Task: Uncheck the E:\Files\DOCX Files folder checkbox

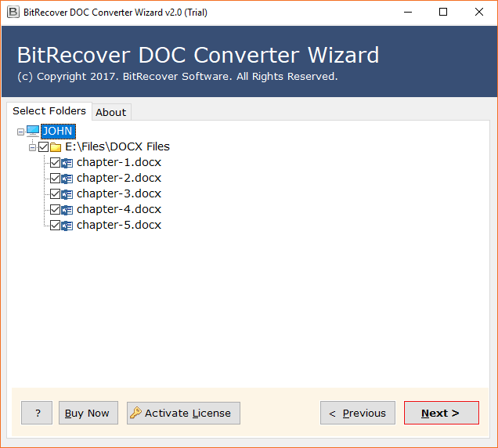Action: click(x=44, y=147)
